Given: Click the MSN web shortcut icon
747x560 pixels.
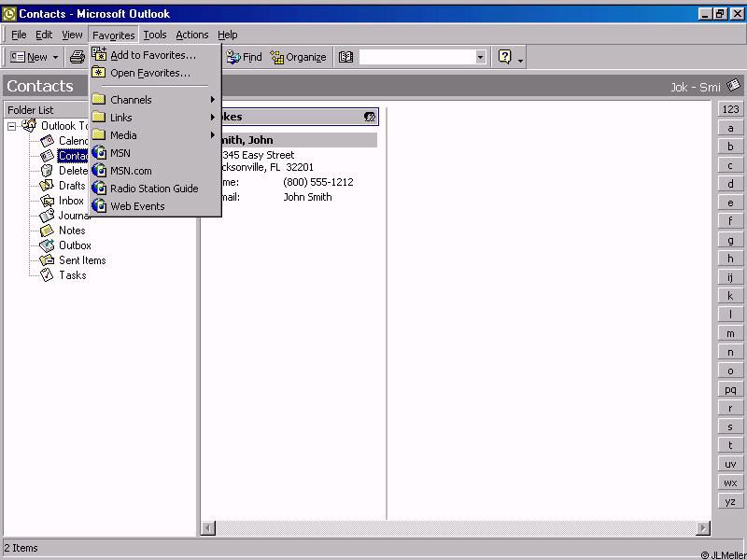Looking at the screenshot, I should [x=99, y=152].
